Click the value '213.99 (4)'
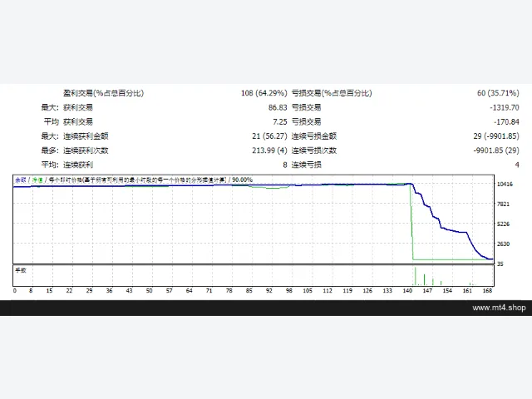This screenshot has width=532, height=399. click(x=269, y=150)
